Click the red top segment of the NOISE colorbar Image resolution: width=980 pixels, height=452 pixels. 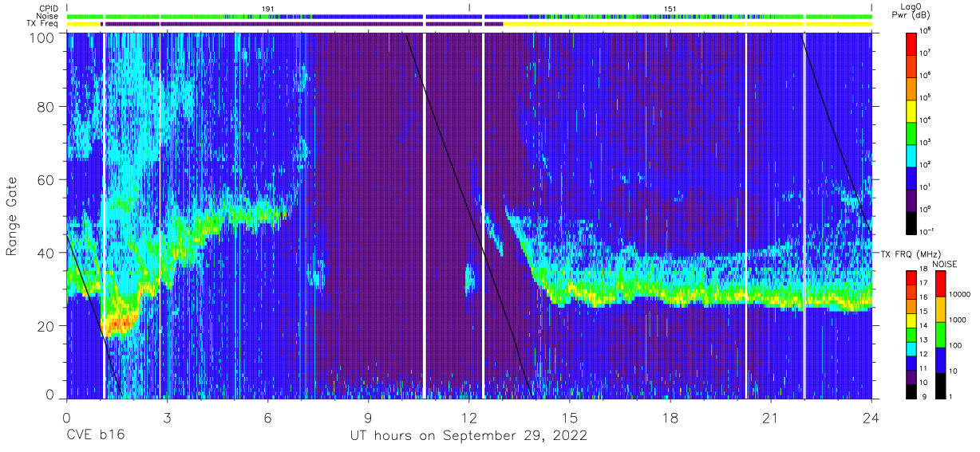point(941,284)
